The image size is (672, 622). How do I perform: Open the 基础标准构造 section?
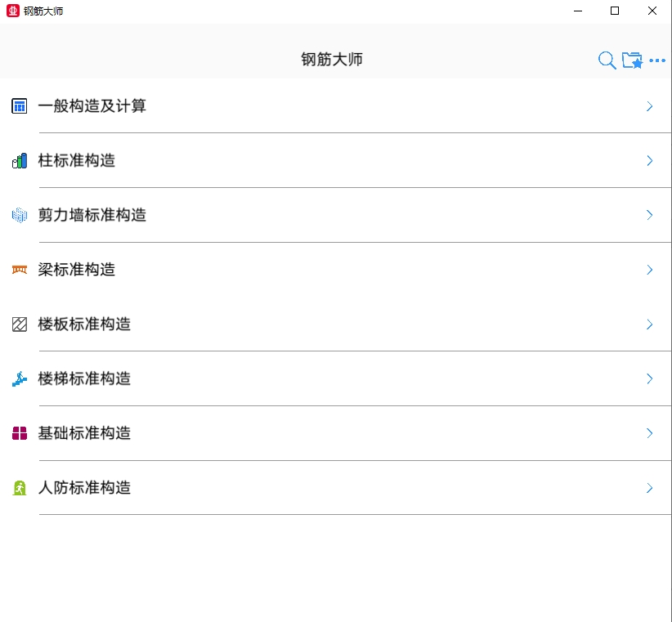click(x=85, y=433)
